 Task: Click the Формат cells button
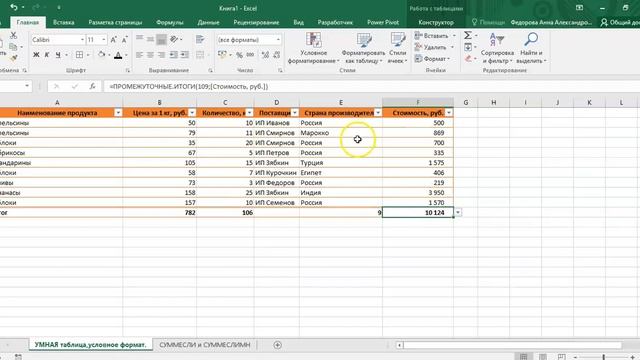[x=433, y=59]
